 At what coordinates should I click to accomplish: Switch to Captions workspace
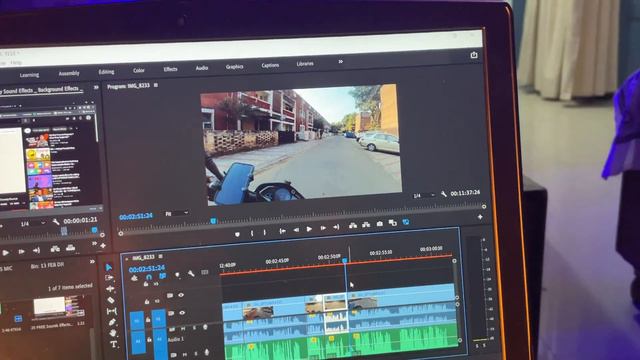pyautogui.click(x=270, y=65)
